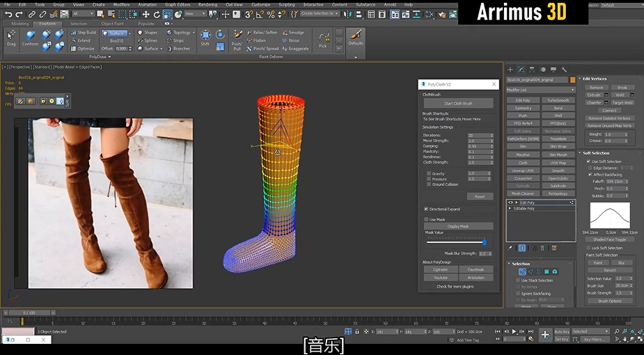Open the Rendering menu
This screenshot has width=644, height=355.
tap(208, 4)
